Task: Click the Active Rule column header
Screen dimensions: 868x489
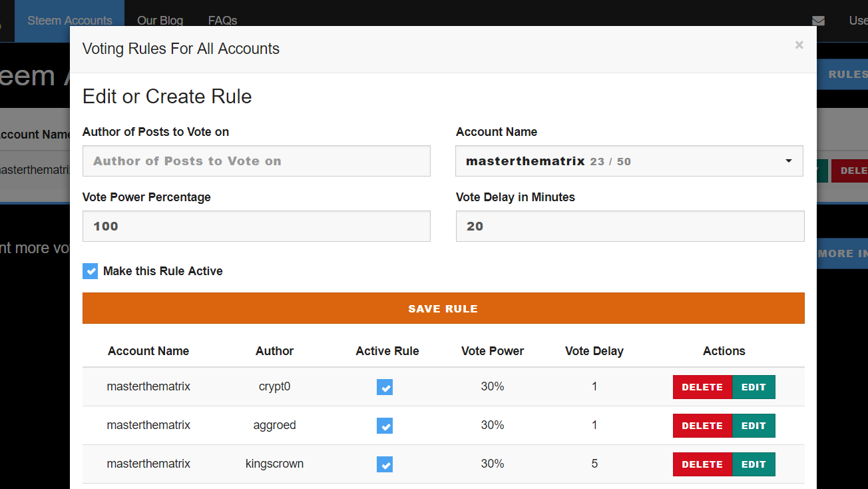Action: pos(387,351)
